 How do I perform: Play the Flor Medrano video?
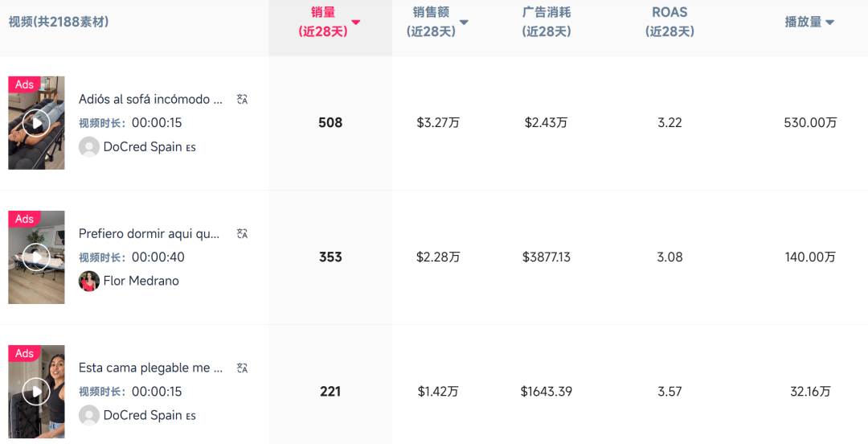[x=36, y=257]
